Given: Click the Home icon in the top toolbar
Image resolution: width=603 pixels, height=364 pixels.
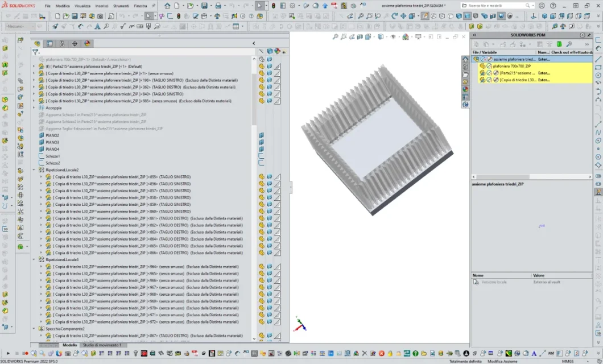Looking at the screenshot, I should [168, 6].
